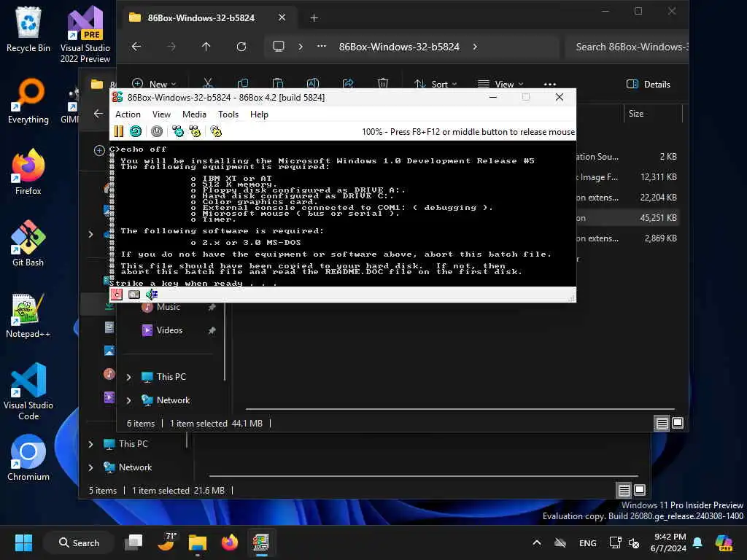Click 86Box-Windows-32-b5824 breadcrumb in address bar
The width and height of the screenshot is (747, 560).
point(399,47)
